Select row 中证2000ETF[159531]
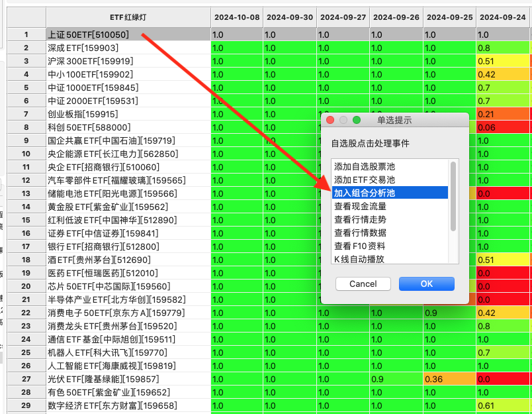The height and width of the screenshot is (414, 532). pos(128,101)
